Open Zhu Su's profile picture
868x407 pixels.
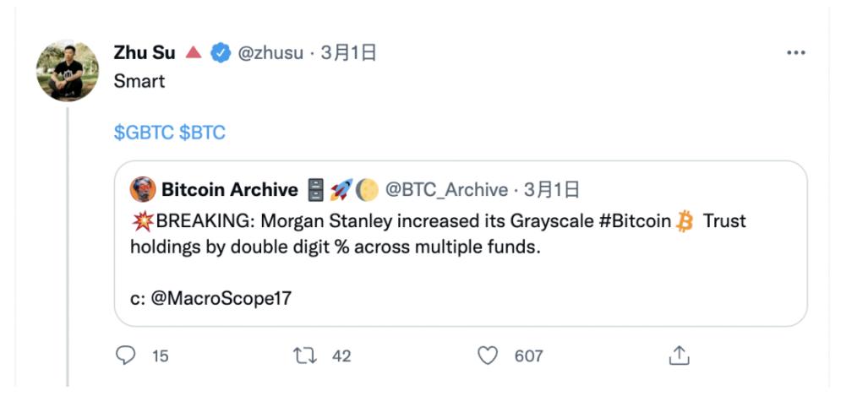click(68, 70)
